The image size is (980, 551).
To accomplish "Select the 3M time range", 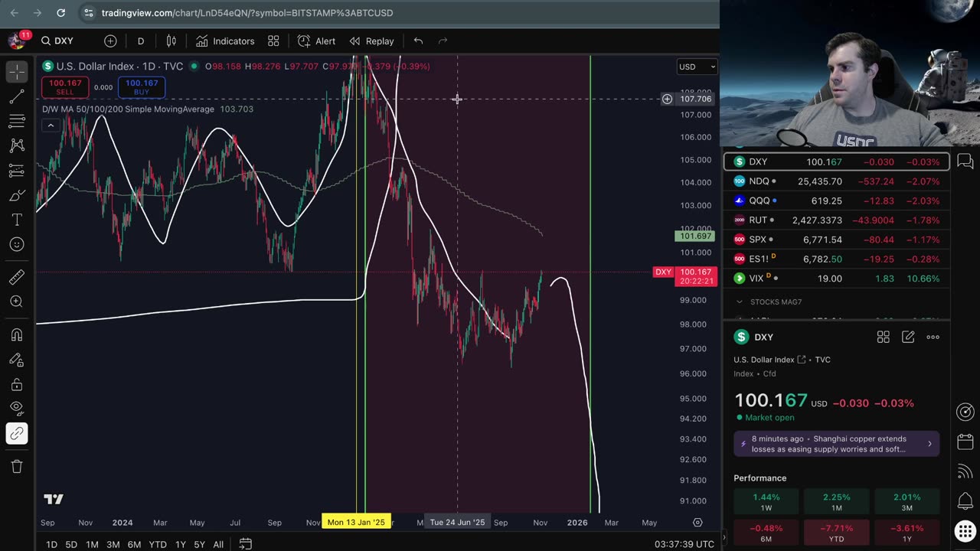I will 113,544.
